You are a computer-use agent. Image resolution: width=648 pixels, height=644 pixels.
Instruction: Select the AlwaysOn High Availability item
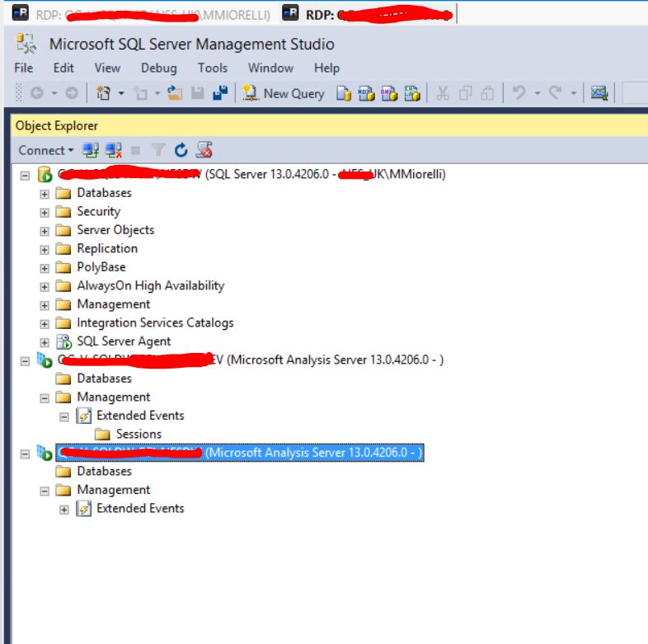point(150,285)
